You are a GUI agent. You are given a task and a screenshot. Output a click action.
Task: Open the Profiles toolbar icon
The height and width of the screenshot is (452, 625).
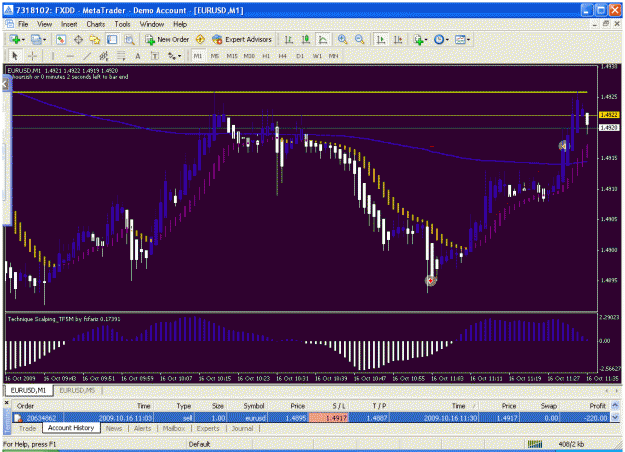[x=36, y=39]
